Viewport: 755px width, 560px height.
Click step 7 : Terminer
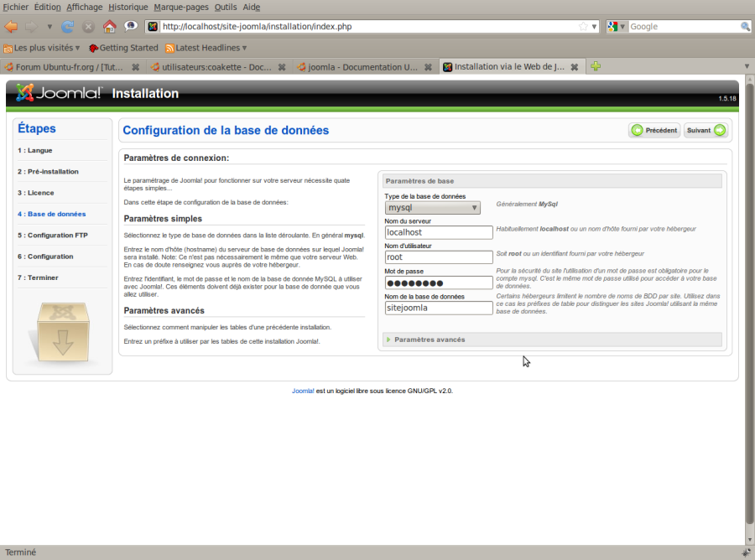(x=38, y=277)
